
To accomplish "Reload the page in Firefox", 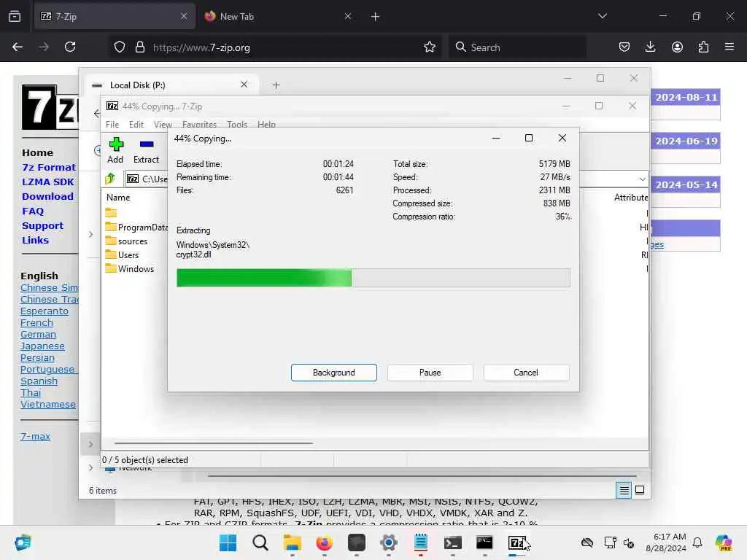I will pyautogui.click(x=70, y=47).
